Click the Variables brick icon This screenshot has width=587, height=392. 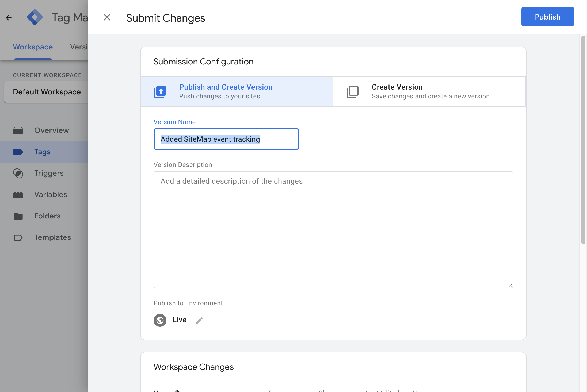pyautogui.click(x=18, y=195)
